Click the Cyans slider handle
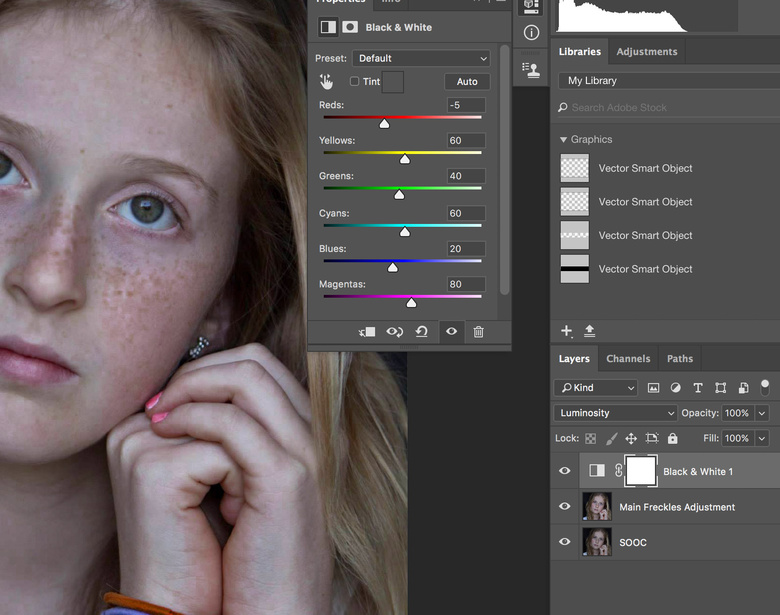The image size is (780, 615). 404,231
